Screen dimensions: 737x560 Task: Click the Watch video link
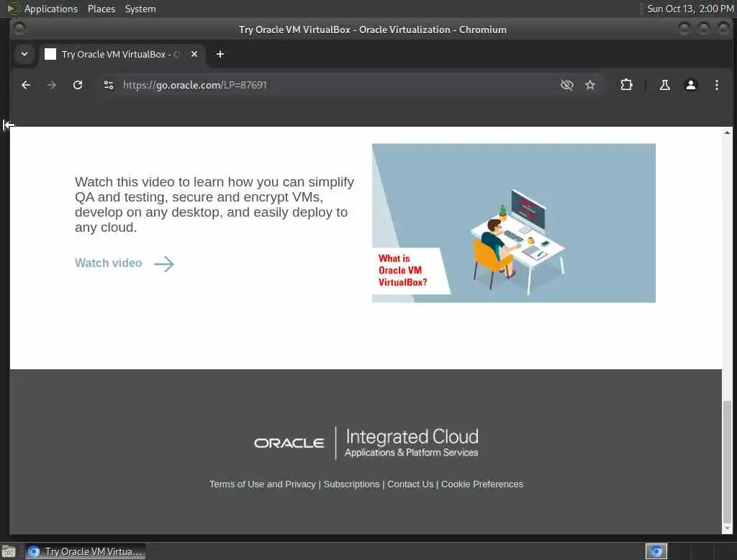(x=108, y=263)
